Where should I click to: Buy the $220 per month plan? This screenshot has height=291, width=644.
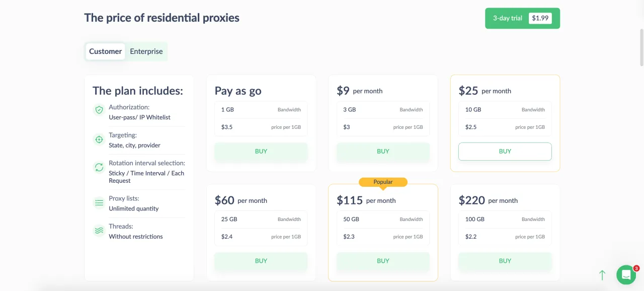505,261
